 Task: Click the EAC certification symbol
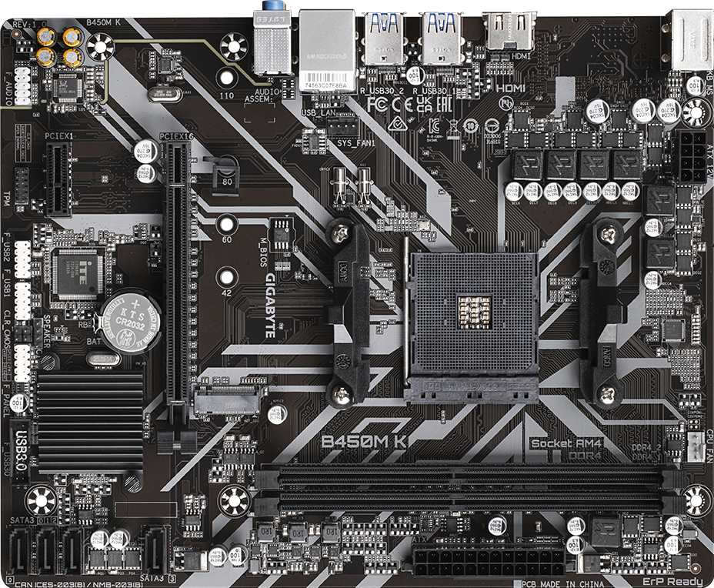444,105
